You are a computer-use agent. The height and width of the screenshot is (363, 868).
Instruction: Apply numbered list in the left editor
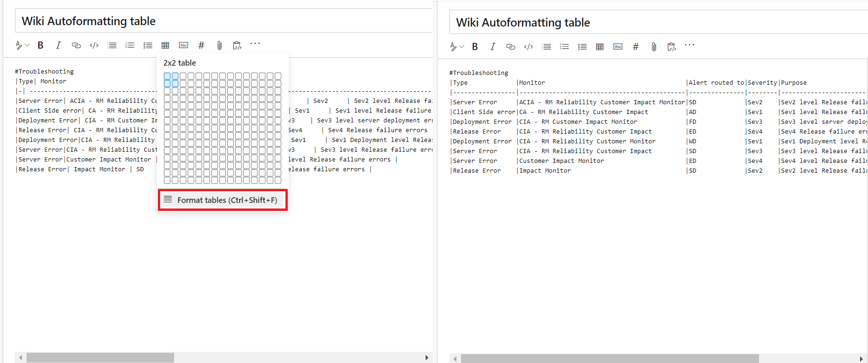click(130, 45)
